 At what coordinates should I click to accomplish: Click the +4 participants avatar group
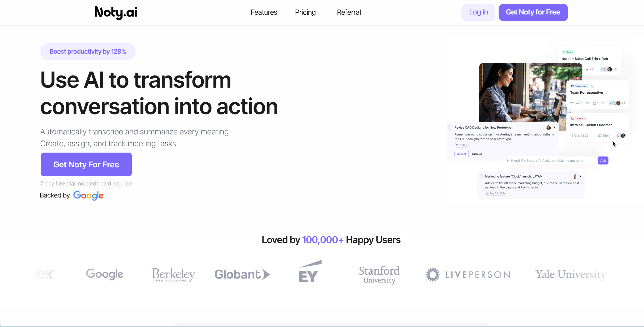pyautogui.click(x=617, y=103)
